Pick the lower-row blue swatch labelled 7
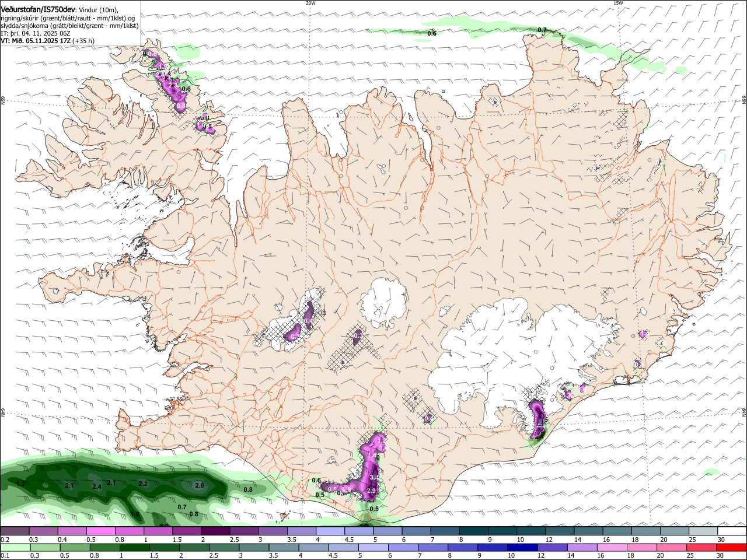 pyautogui.click(x=432, y=548)
